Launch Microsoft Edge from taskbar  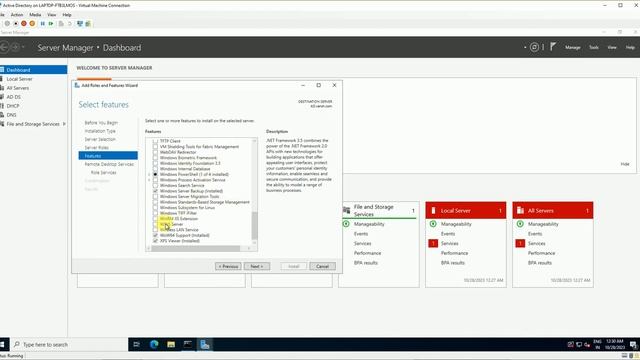tap(154, 344)
